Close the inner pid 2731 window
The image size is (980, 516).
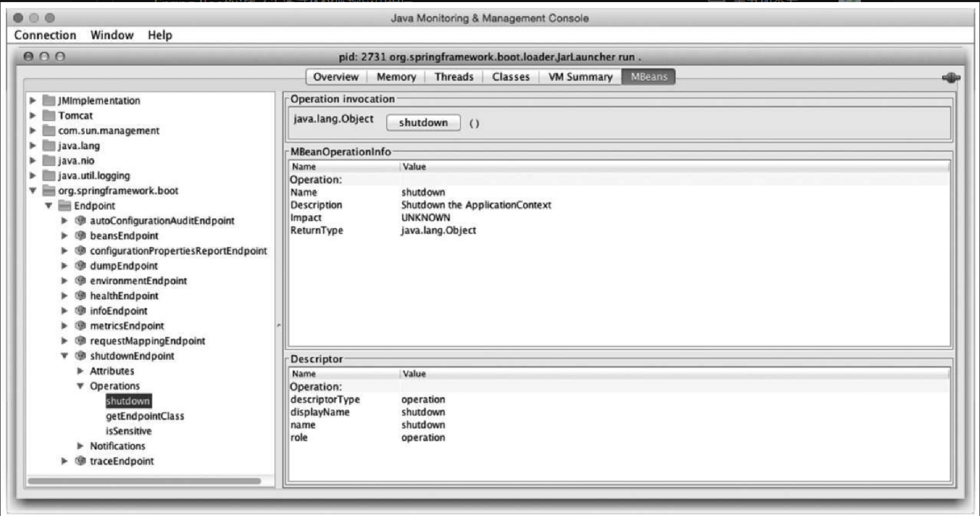28,56
